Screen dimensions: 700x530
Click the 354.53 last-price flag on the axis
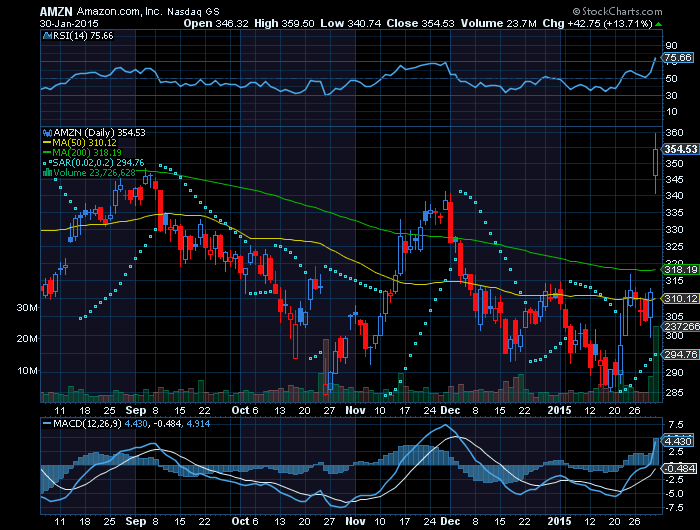coord(680,149)
